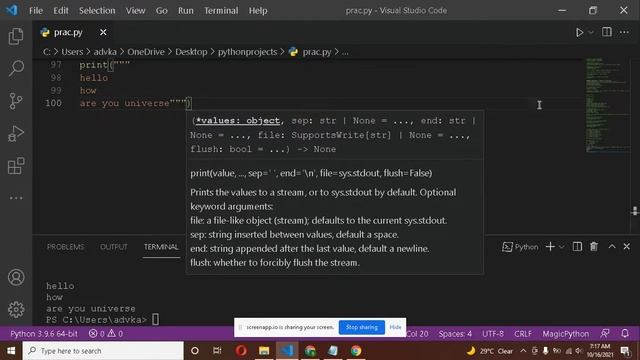Viewport: 640px width, 360px height.
Task: Hide the screen sharing notification bar
Action: [395, 327]
